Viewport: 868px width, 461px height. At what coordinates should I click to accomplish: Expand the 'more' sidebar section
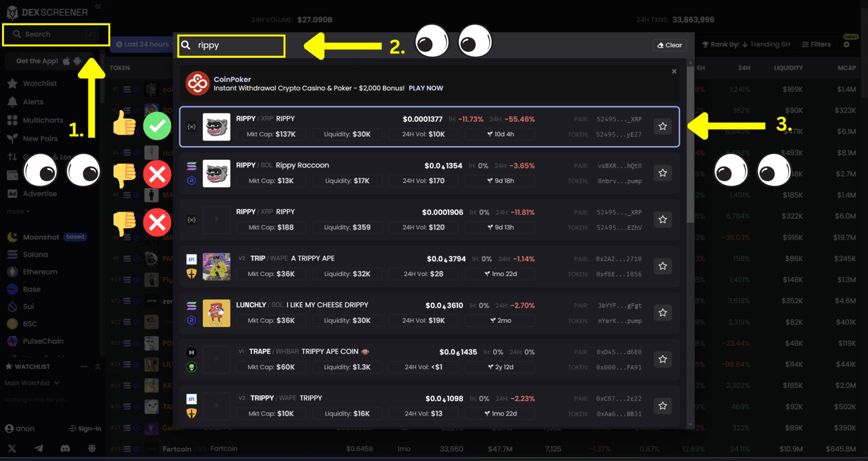click(x=18, y=211)
